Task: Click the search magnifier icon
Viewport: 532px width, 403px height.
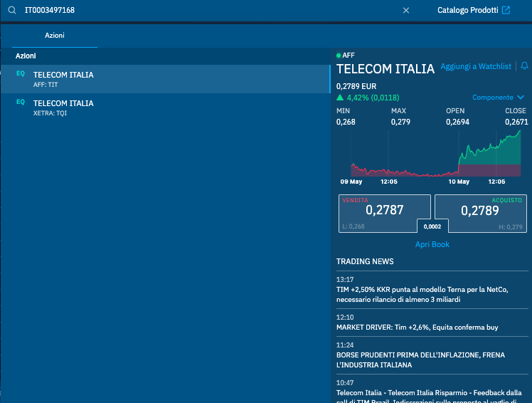Action: coord(11,11)
